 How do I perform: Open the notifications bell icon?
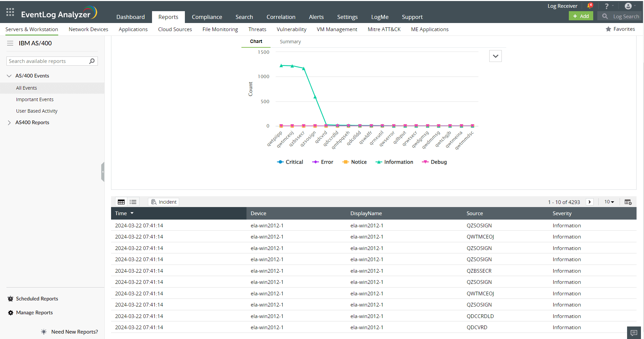pyautogui.click(x=590, y=6)
